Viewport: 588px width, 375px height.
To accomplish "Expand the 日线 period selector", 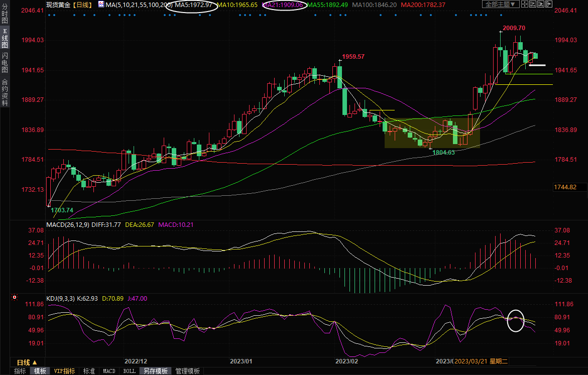I will point(27,362).
